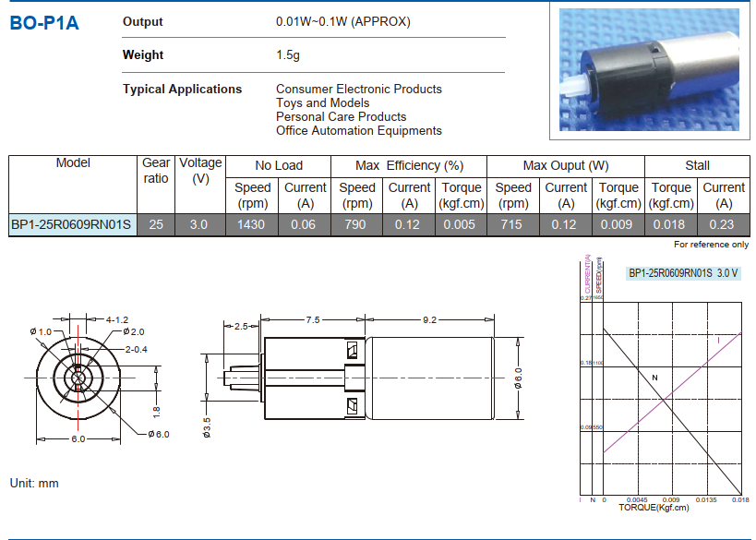Click the voltage cell showing 3.0
756x540 pixels.
coord(198,224)
